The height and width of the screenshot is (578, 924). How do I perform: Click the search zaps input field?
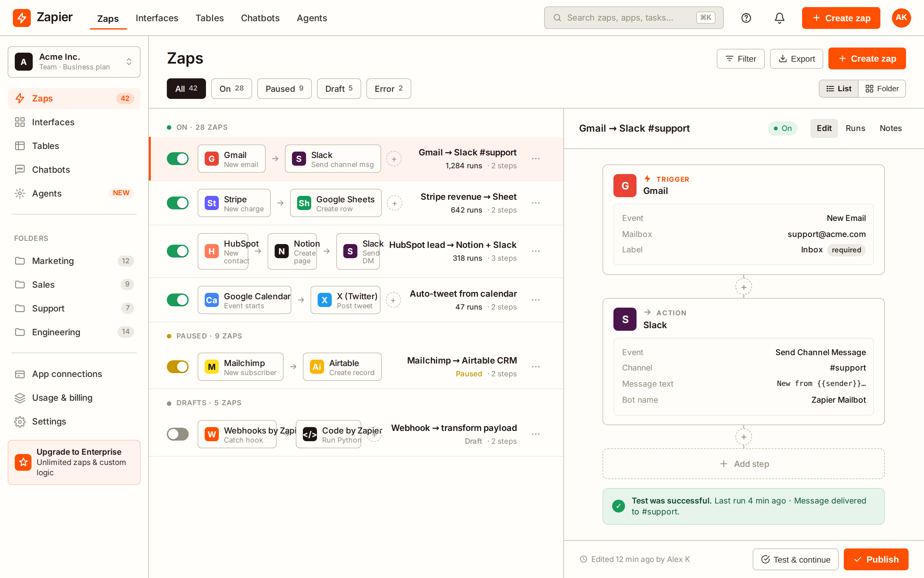coord(633,18)
